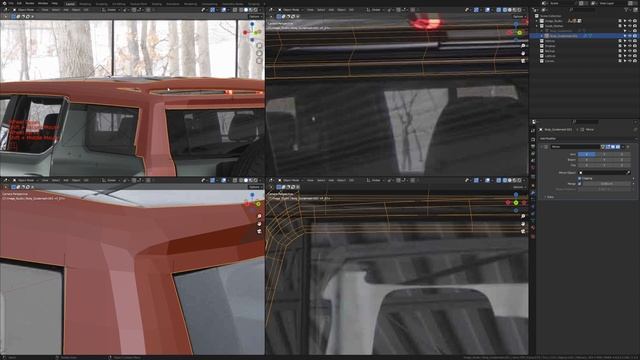Switch to the Modeling workspace tab
Screen dimensions: 640x360
(85, 4)
